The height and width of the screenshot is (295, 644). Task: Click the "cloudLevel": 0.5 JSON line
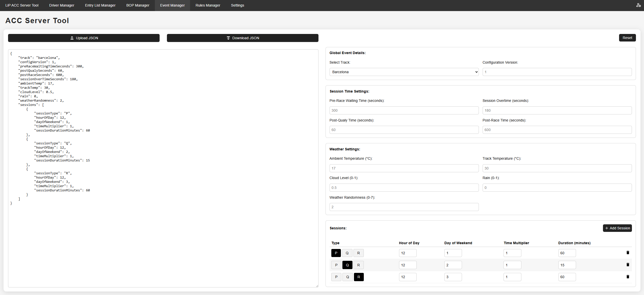[36, 92]
